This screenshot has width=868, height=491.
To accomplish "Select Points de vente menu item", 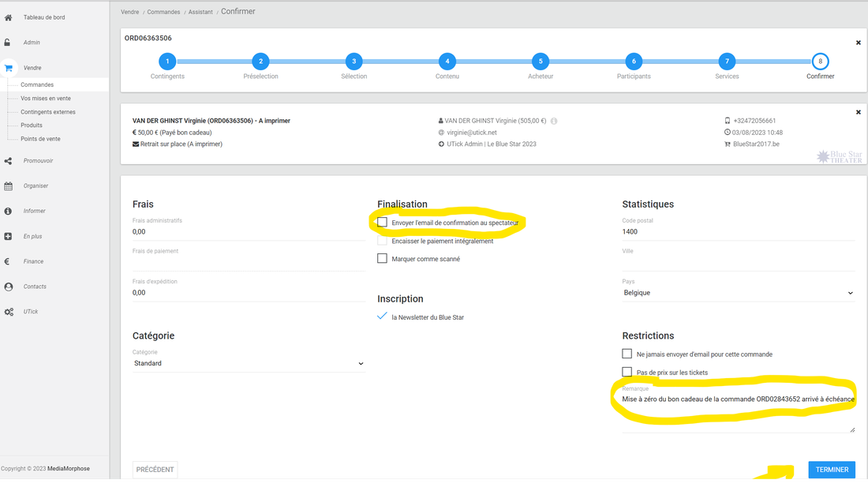I will pyautogui.click(x=40, y=139).
